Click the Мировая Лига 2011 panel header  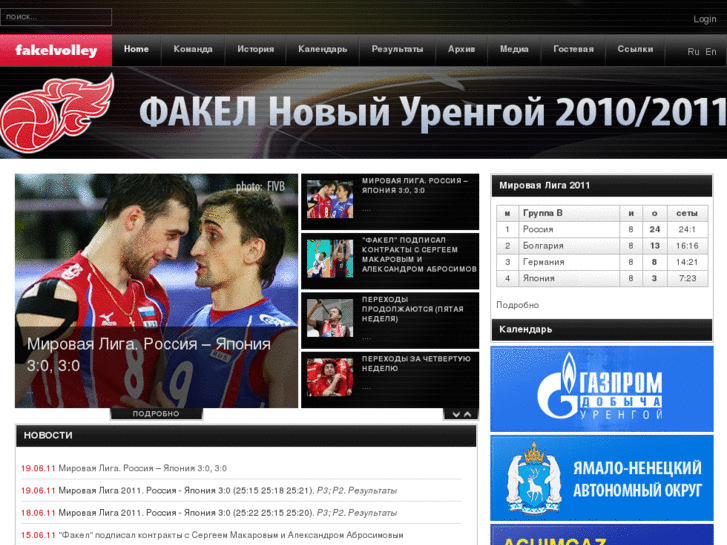(x=601, y=186)
